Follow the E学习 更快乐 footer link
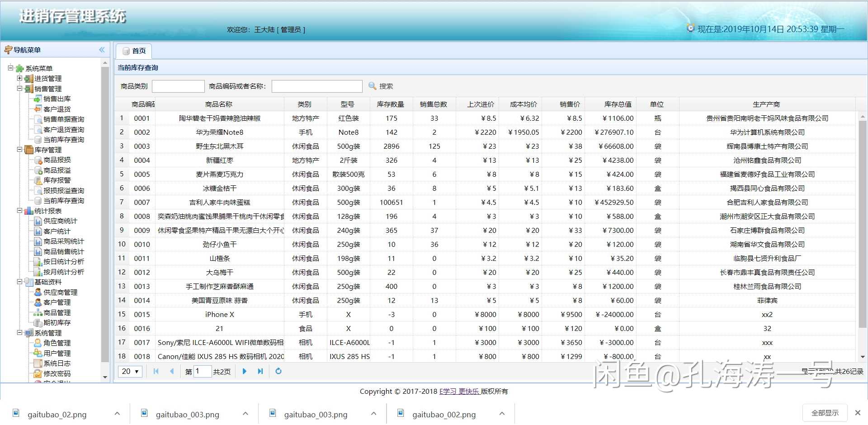Viewport: 868px width, 425px height. (x=459, y=391)
